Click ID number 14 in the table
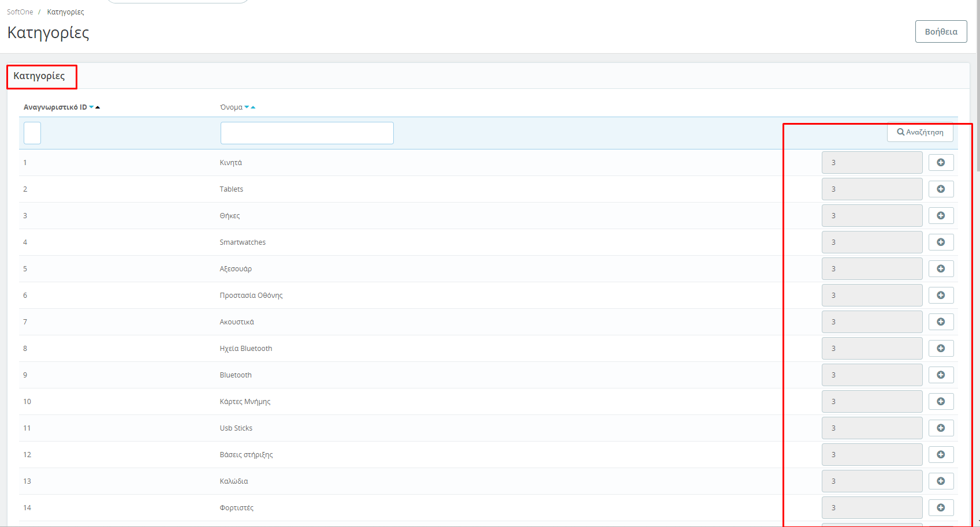The width and height of the screenshot is (980, 527). pos(27,508)
